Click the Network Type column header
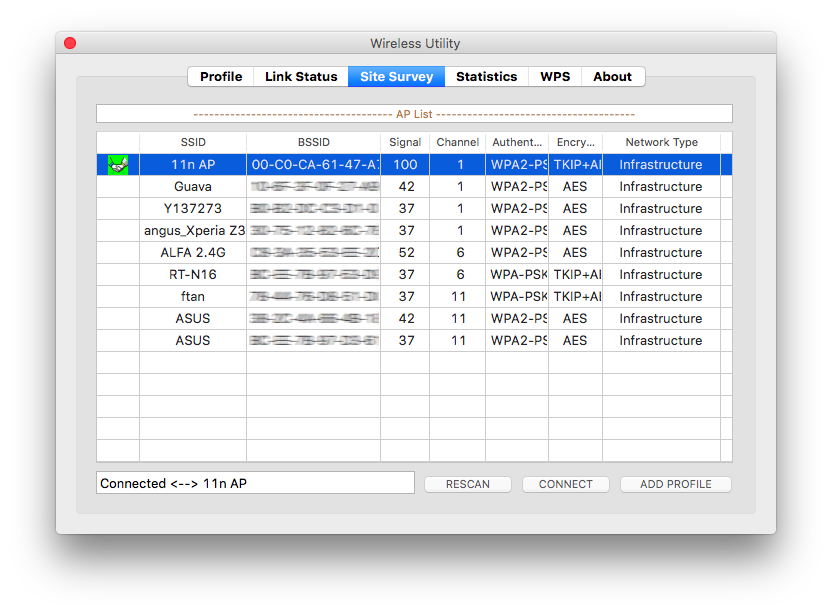 (661, 143)
